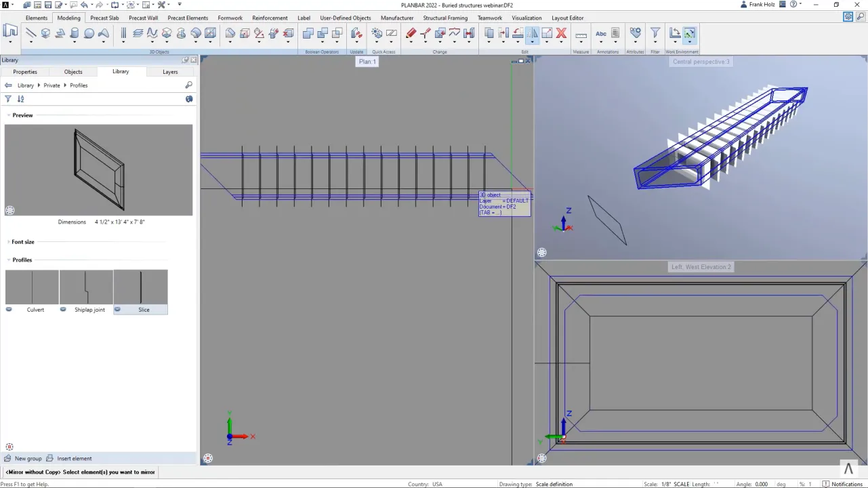Click the Insert element button

point(74,458)
